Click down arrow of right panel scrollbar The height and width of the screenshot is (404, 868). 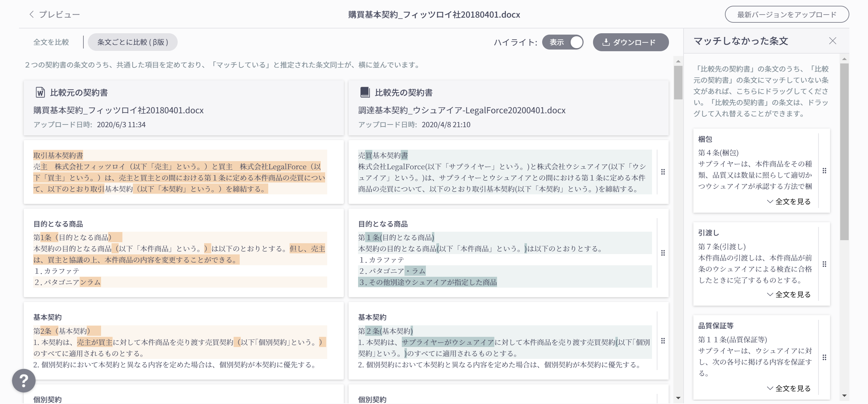(x=844, y=396)
